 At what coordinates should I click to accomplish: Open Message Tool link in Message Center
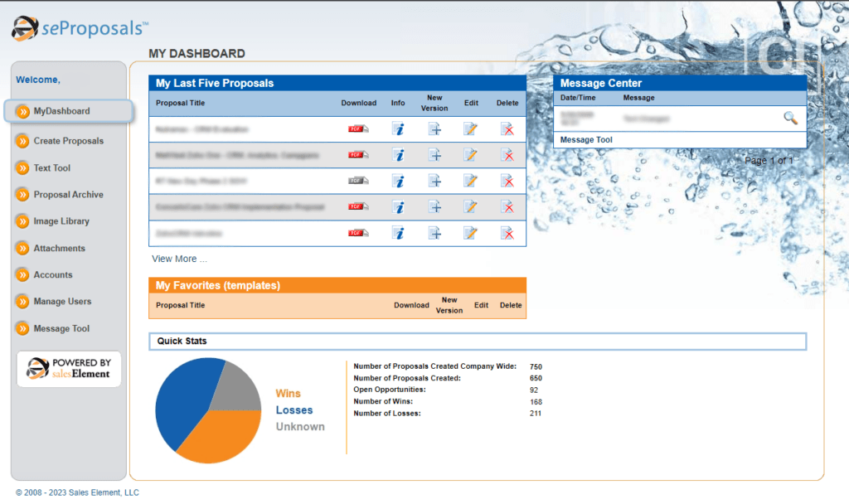[586, 140]
